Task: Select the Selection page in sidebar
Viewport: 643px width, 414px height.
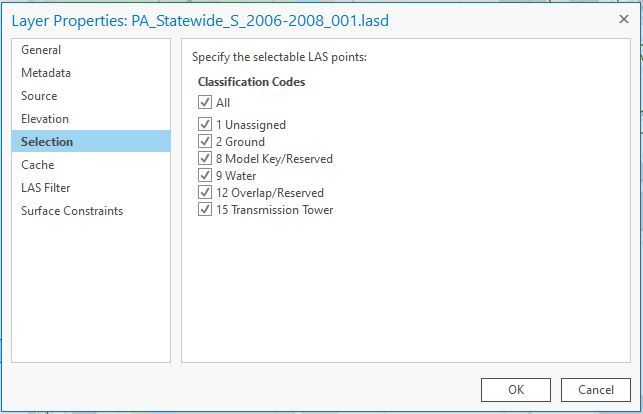Action: click(47, 142)
